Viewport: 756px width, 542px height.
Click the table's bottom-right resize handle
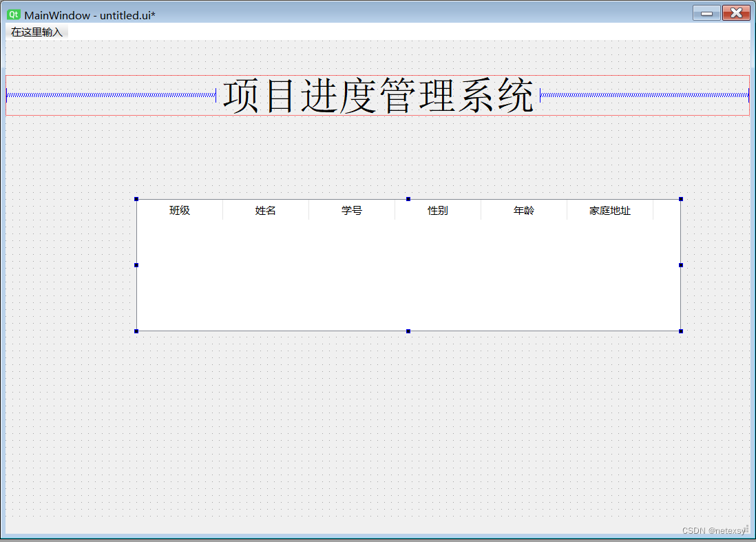point(680,331)
